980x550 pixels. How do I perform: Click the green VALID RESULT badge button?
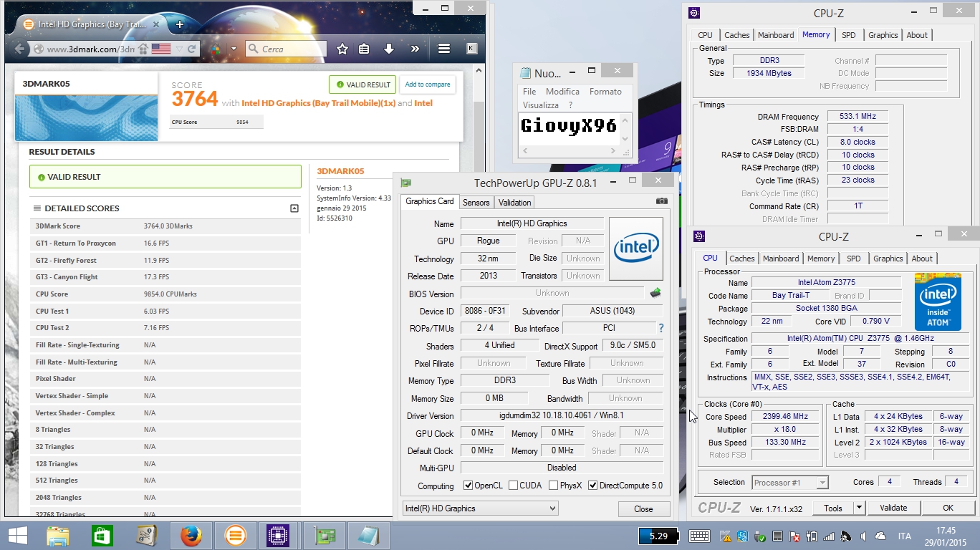(x=362, y=85)
